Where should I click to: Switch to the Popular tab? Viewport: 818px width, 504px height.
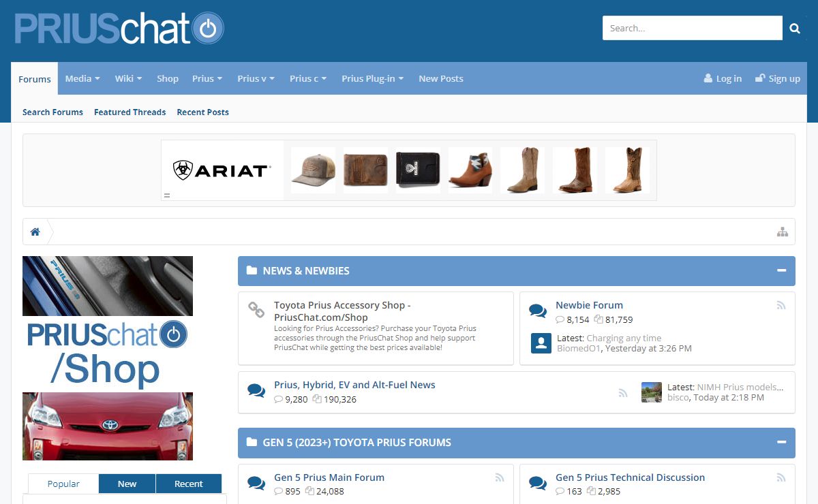(x=63, y=484)
